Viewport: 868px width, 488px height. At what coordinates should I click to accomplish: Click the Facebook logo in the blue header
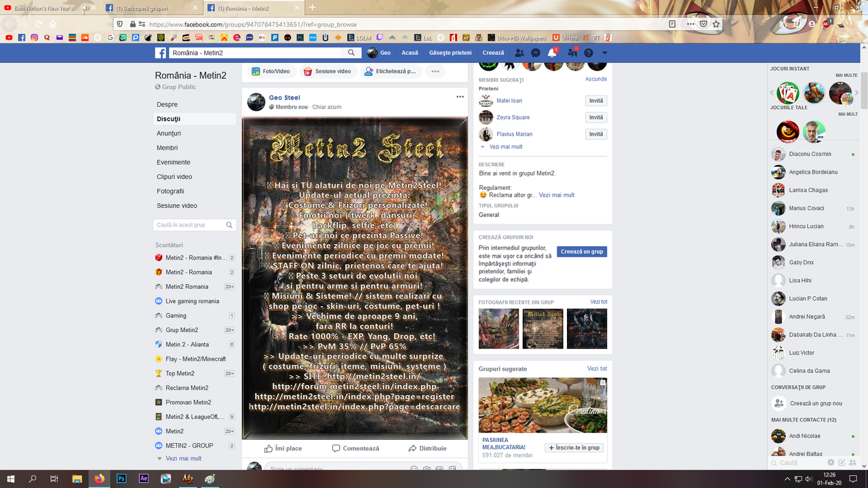(x=161, y=53)
